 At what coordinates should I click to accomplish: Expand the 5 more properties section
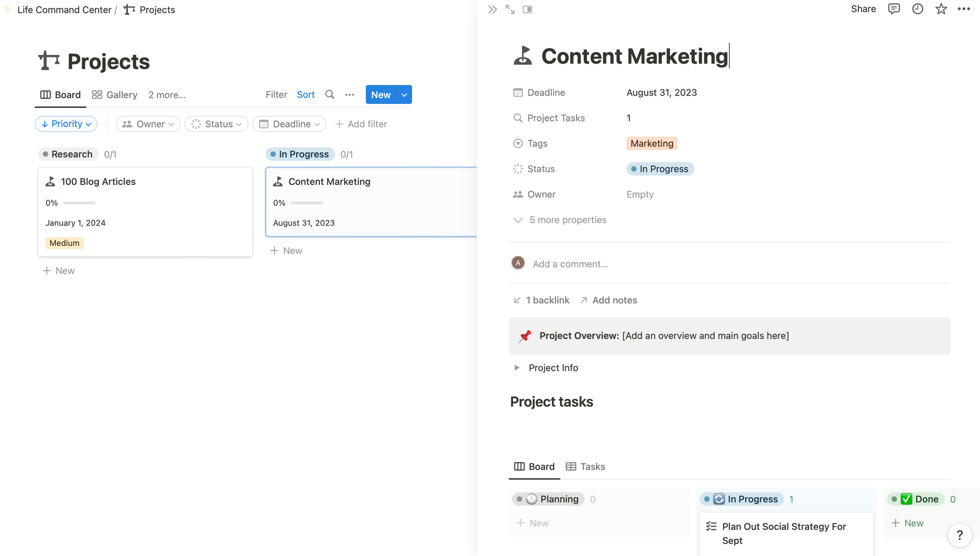[567, 220]
